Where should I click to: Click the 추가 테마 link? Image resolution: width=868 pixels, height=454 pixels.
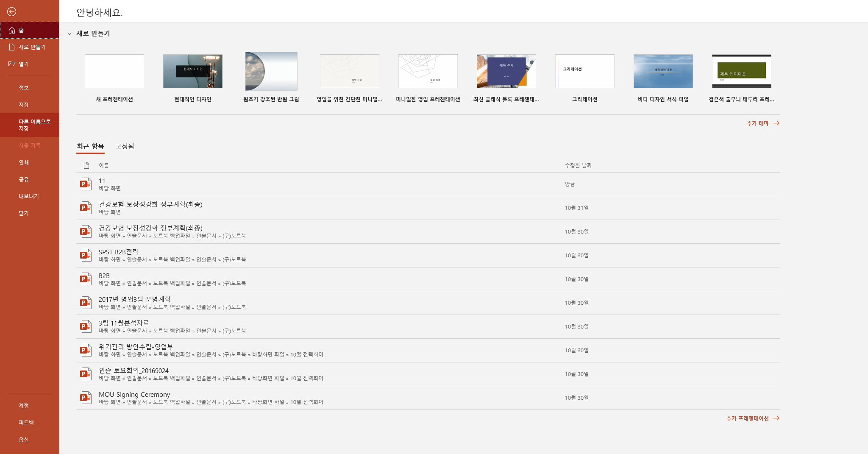pos(758,123)
